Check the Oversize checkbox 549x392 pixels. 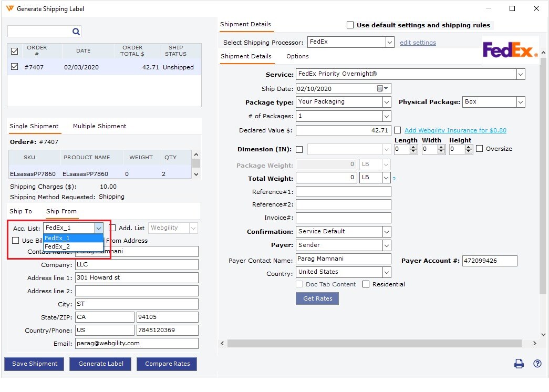479,149
